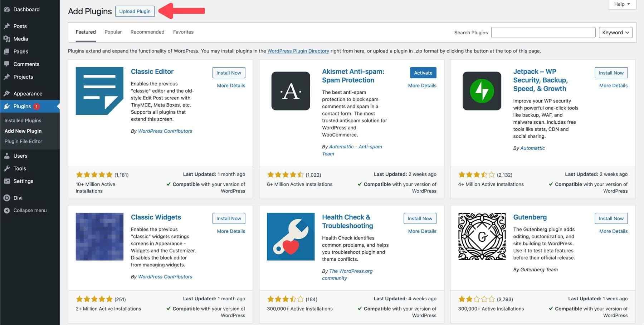
Task: Click the Dashboard icon in the sidebar
Action: (x=6, y=9)
